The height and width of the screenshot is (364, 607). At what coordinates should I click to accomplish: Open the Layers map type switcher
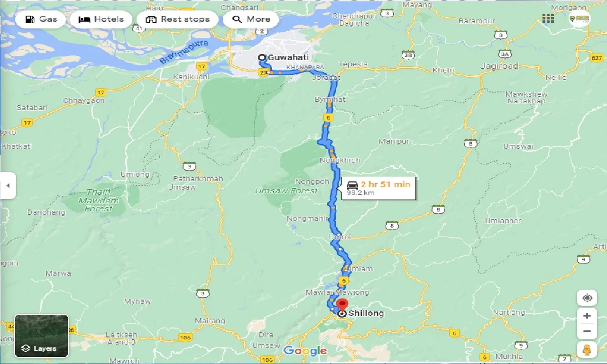(42, 336)
